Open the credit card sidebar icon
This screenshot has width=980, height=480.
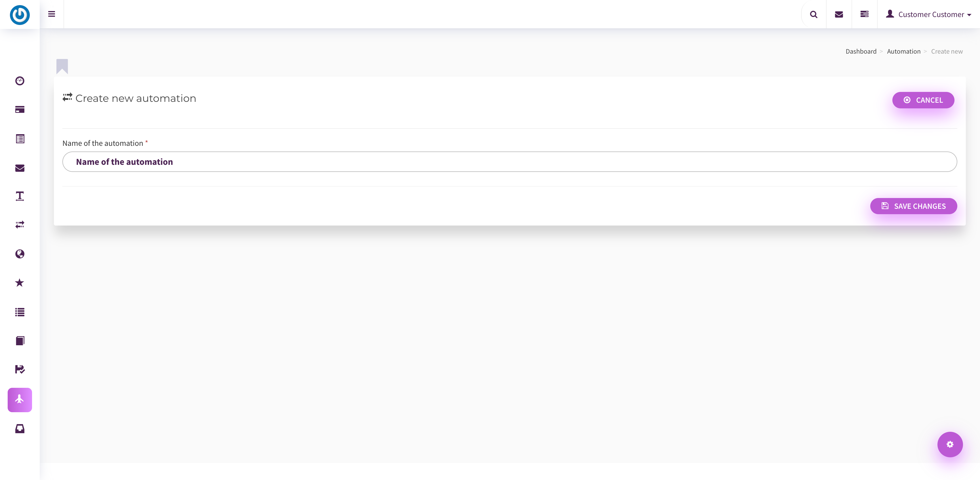20,110
